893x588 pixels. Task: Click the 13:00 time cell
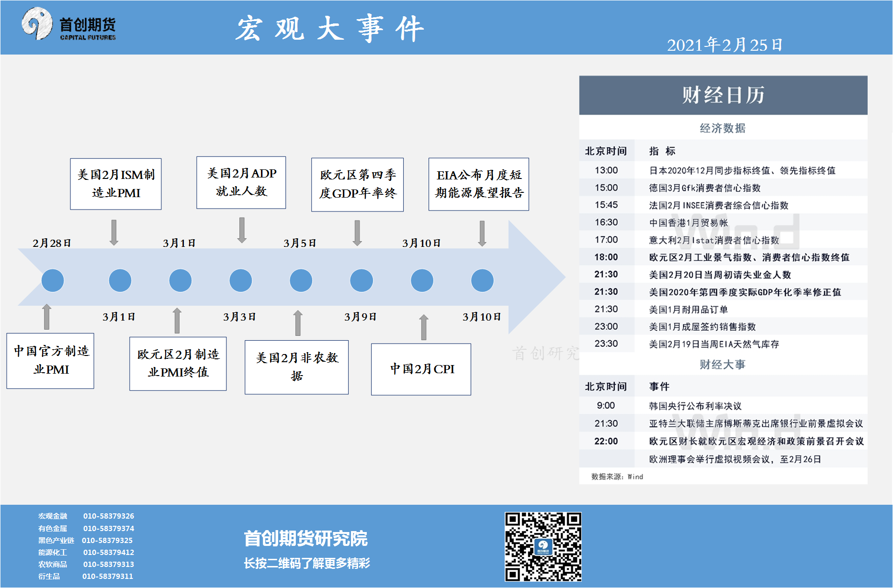click(607, 170)
